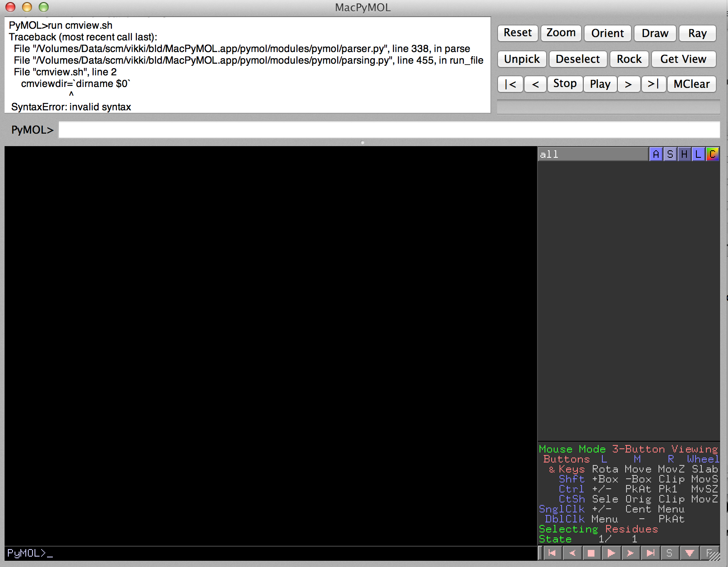Rewind with top |< button
The width and height of the screenshot is (728, 567).
[x=510, y=84]
